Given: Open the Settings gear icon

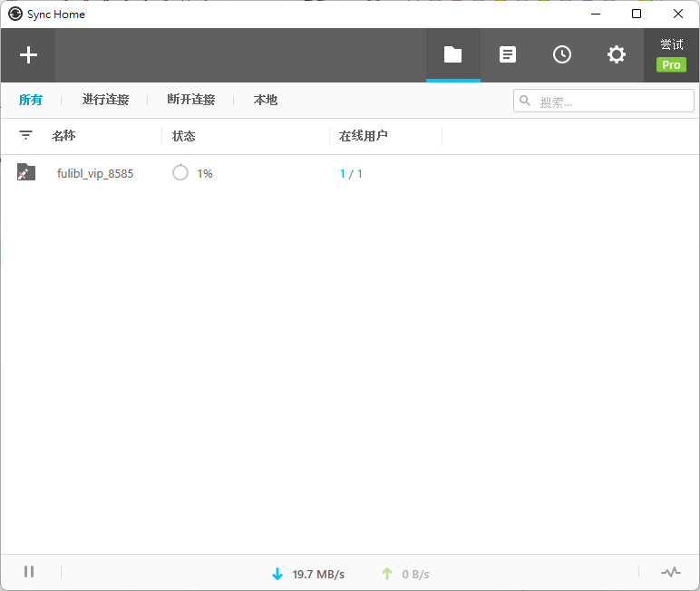Looking at the screenshot, I should point(617,55).
